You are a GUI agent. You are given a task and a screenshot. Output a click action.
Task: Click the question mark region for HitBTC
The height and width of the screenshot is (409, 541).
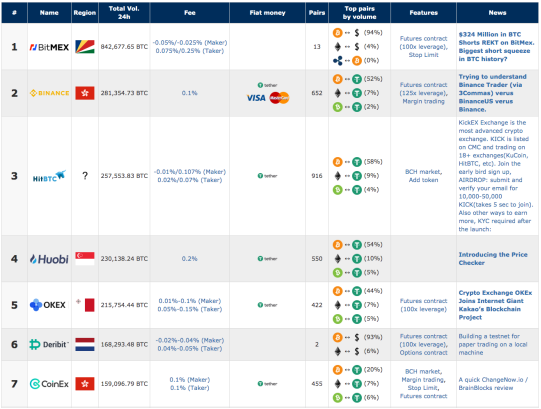coord(85,176)
